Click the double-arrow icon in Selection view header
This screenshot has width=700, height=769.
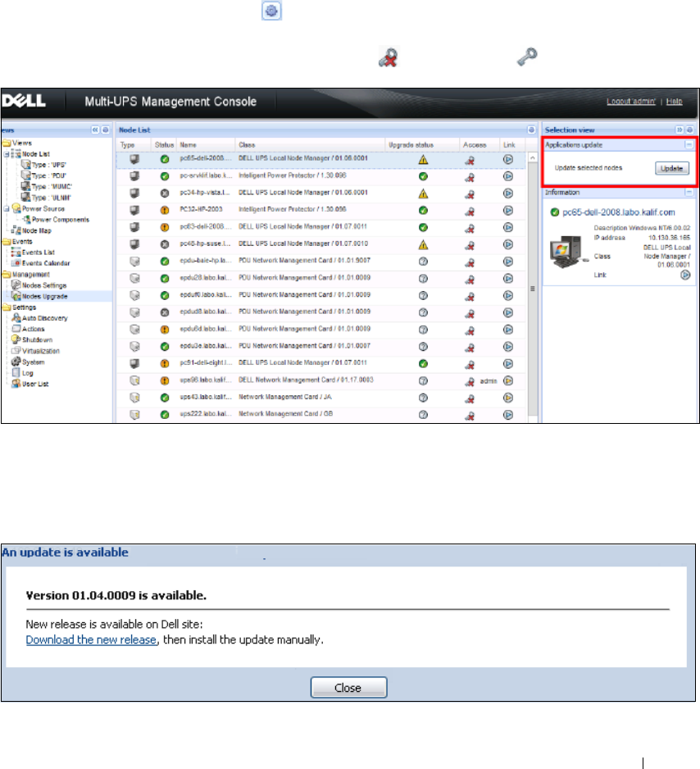680,130
